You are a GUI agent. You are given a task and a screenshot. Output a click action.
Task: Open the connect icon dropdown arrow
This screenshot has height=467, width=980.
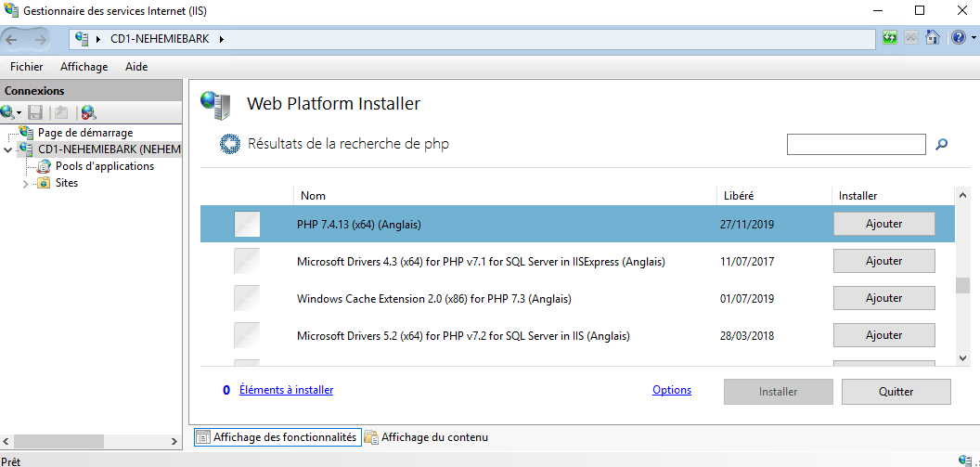tap(19, 113)
